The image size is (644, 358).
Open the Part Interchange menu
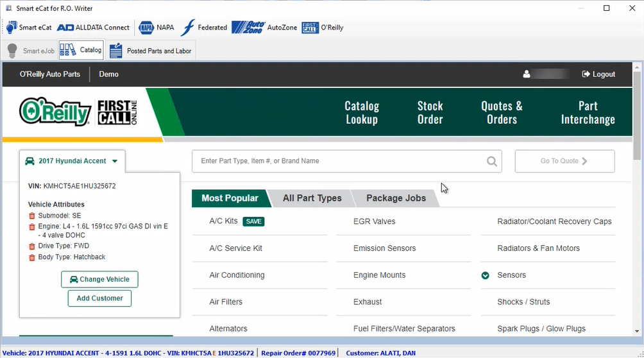tap(588, 112)
